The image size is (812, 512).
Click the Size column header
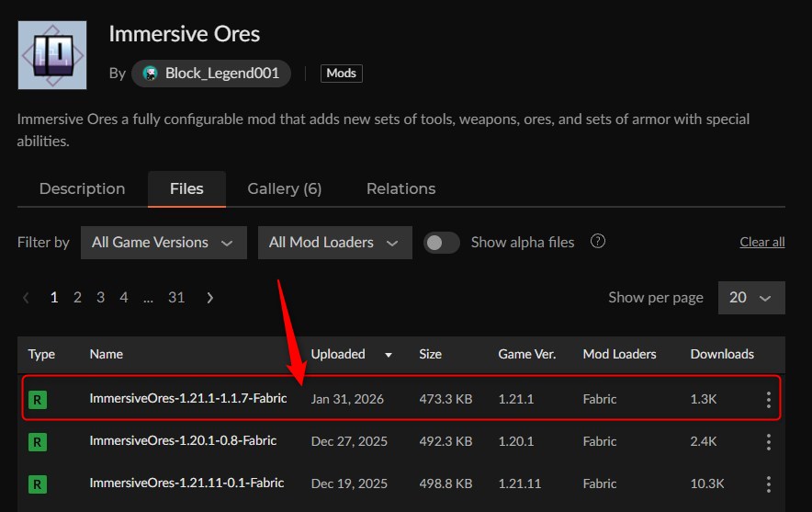[x=430, y=354]
